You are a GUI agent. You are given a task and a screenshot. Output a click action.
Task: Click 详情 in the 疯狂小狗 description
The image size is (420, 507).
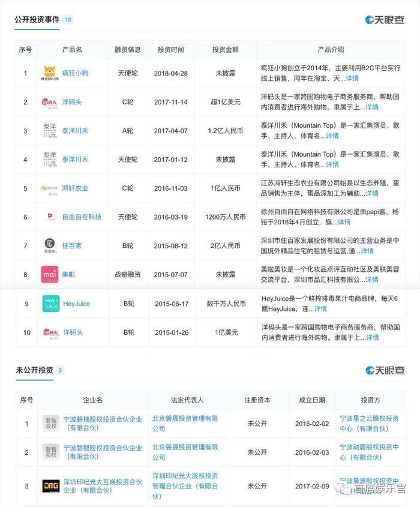352,78
